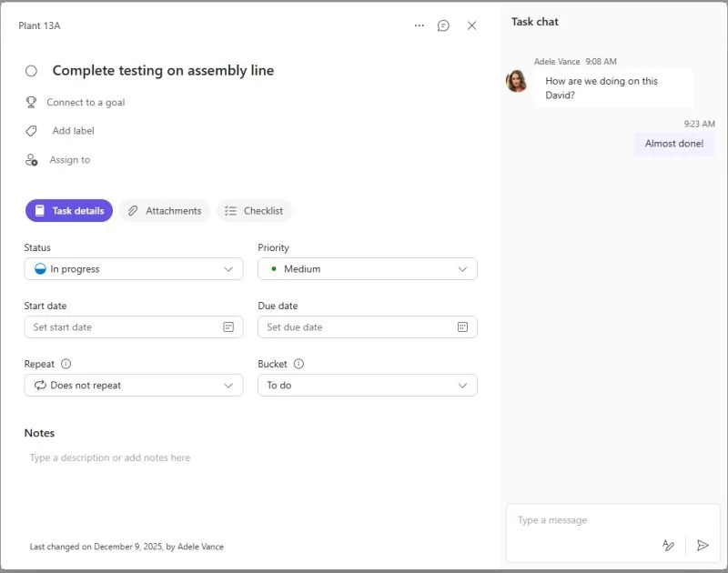Open message formatting options in chat
Image resolution: width=728 pixels, height=573 pixels.
(x=669, y=545)
